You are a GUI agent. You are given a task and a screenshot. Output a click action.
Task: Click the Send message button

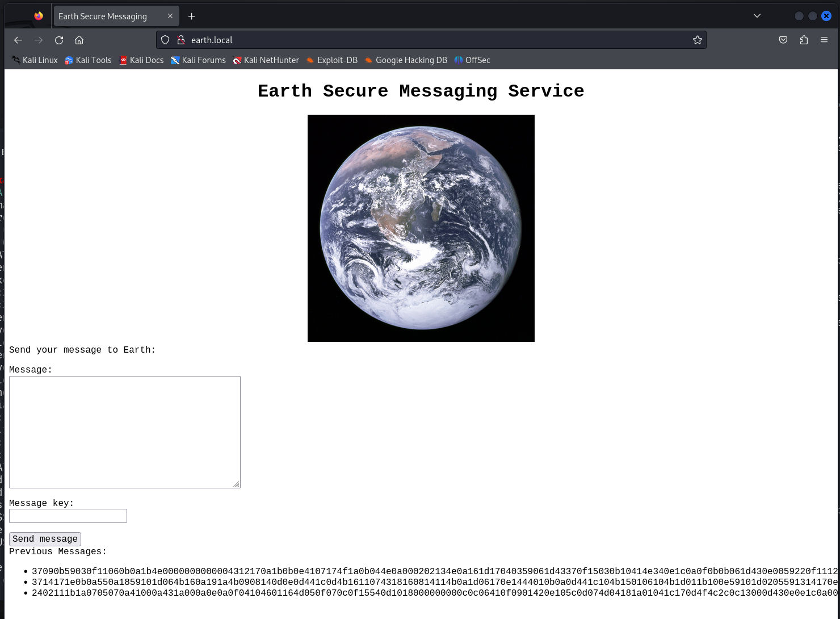click(45, 539)
